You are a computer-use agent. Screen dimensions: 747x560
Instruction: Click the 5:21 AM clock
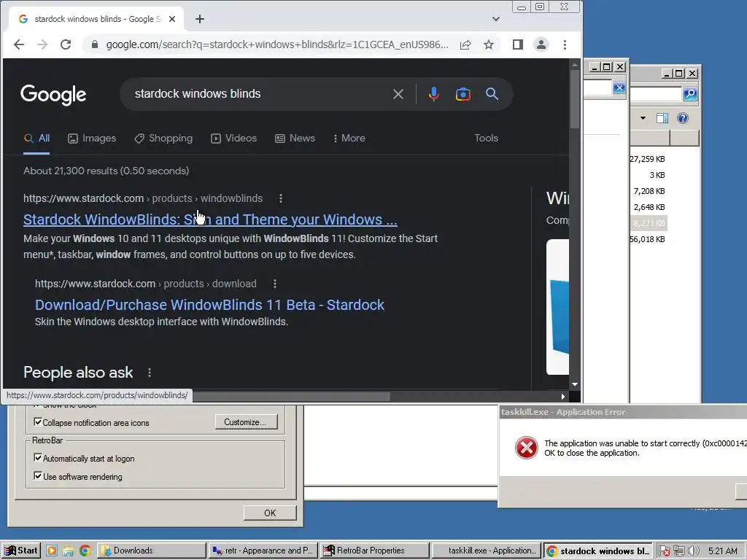(722, 551)
